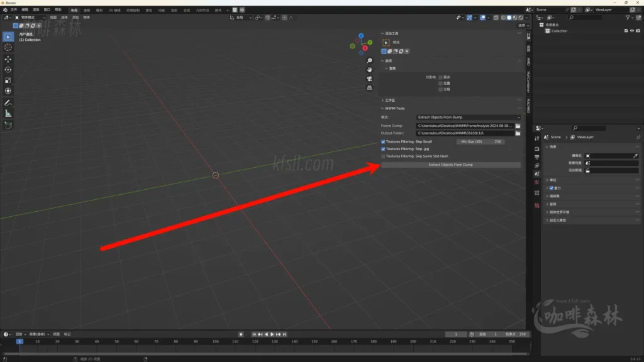Select the Rotate tool in the viewport toolbar

pos(8,70)
